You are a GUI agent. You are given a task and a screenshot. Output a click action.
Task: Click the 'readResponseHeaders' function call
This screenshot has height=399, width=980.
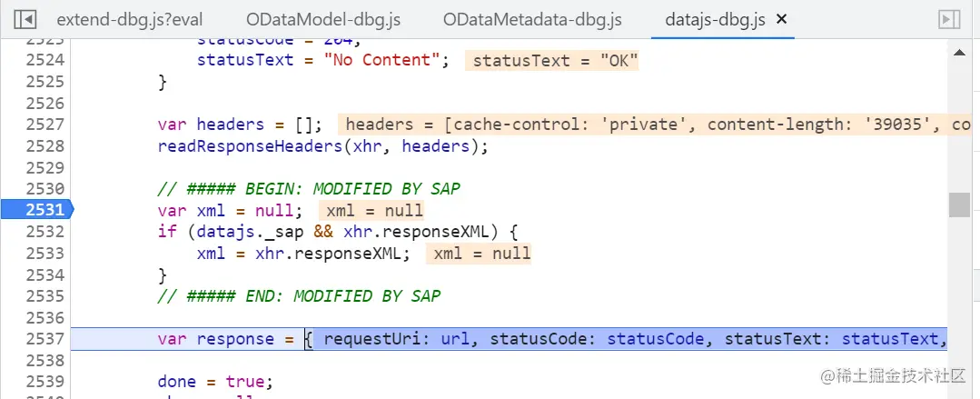coord(322,146)
